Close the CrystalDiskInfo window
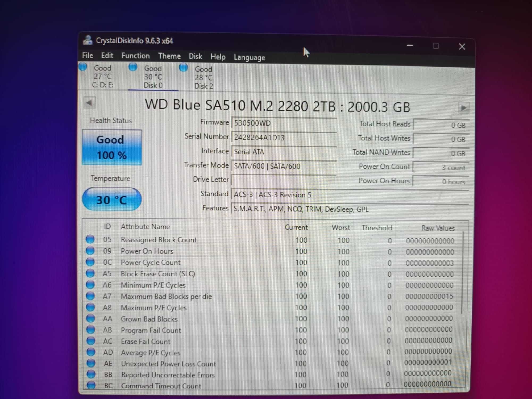 click(462, 47)
